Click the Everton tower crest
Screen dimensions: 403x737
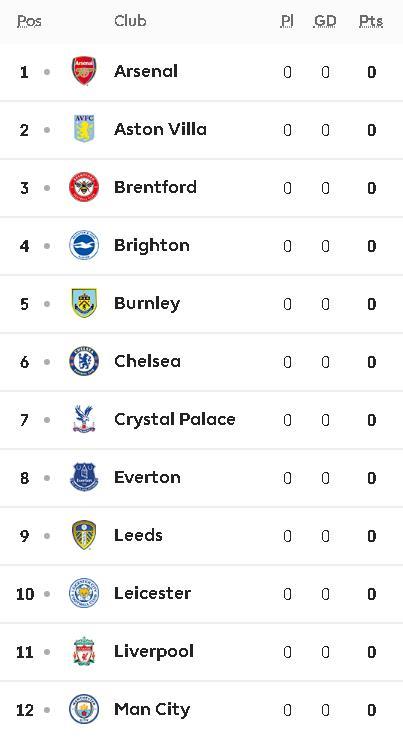[84, 477]
